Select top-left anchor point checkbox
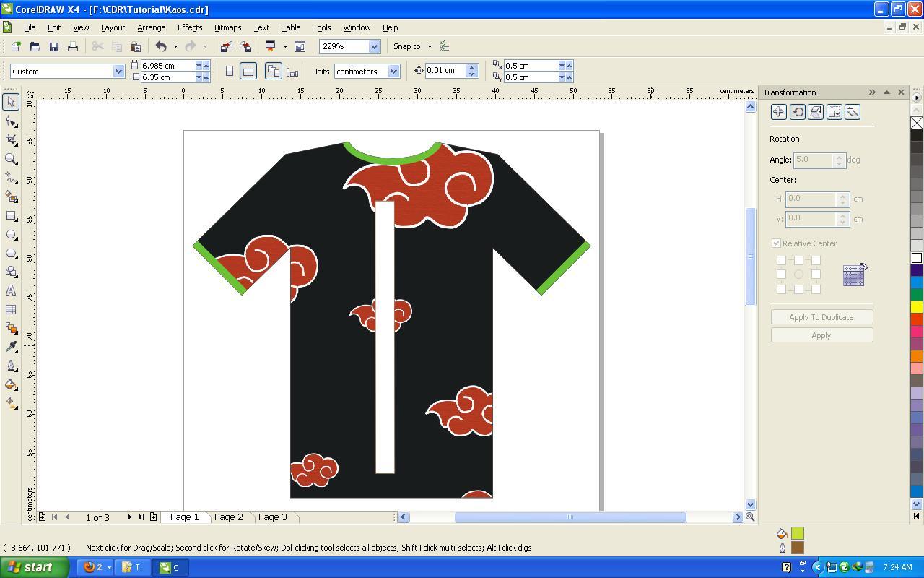Image resolution: width=924 pixels, height=578 pixels. click(781, 260)
